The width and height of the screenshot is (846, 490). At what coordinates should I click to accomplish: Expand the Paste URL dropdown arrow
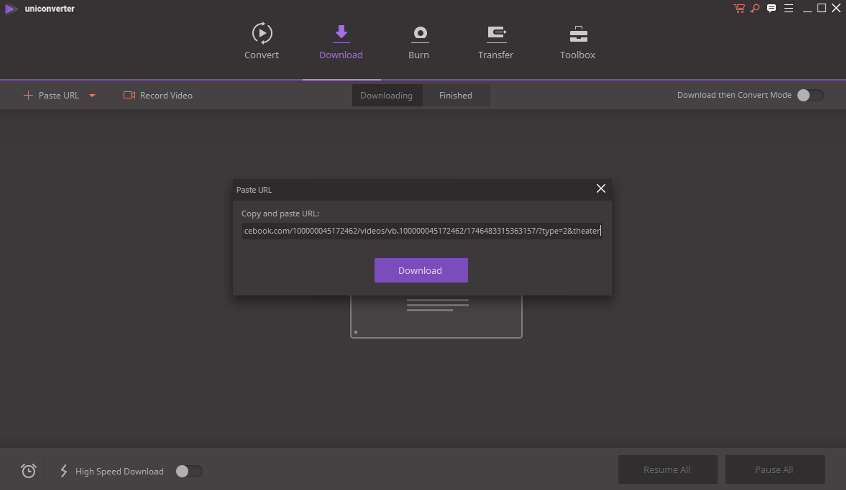point(92,96)
